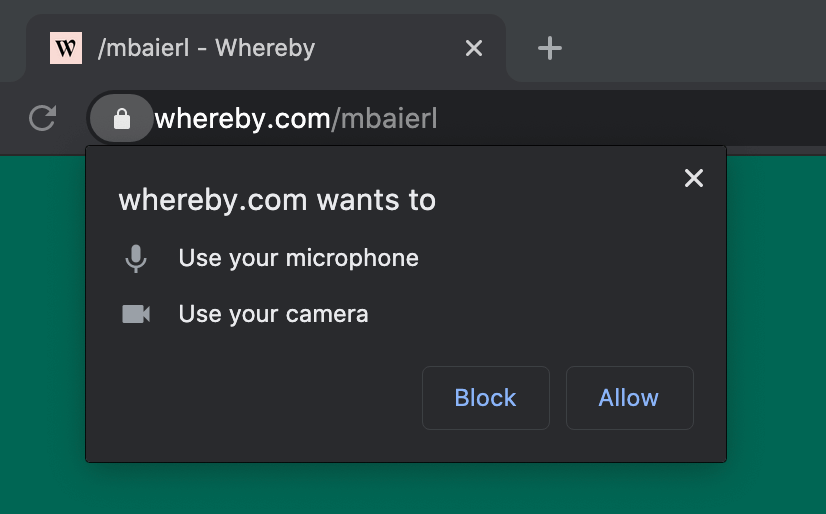Click the /mbaierl path in the URL

[x=384, y=118]
